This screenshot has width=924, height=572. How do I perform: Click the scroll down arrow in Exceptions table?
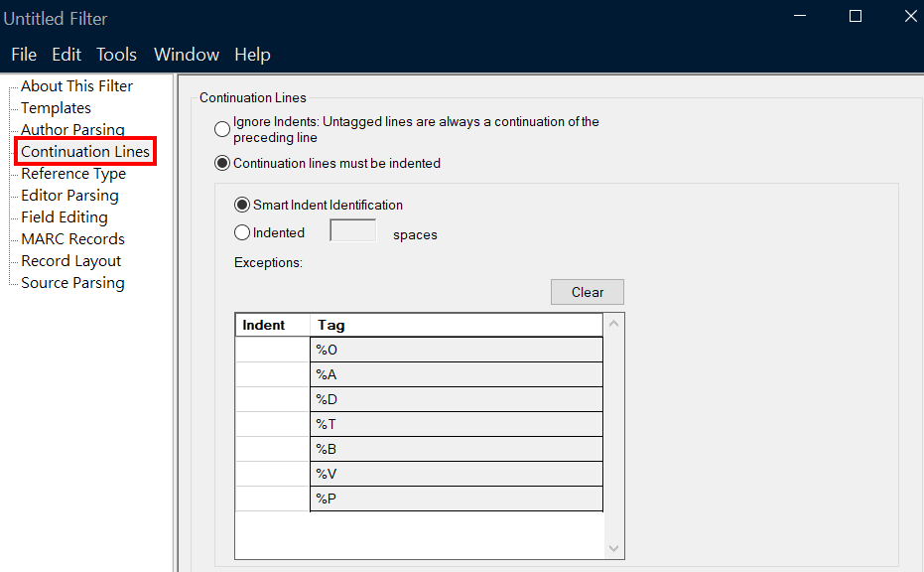coord(613,548)
